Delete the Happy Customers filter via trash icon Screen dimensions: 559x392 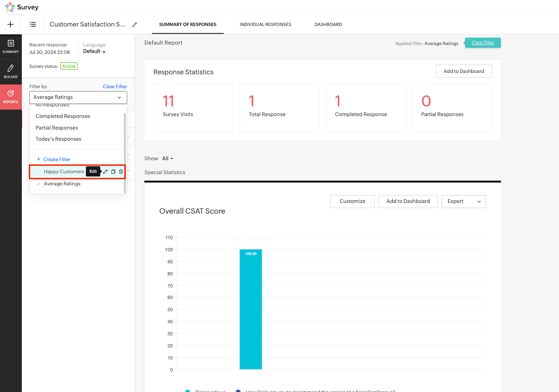tap(121, 172)
